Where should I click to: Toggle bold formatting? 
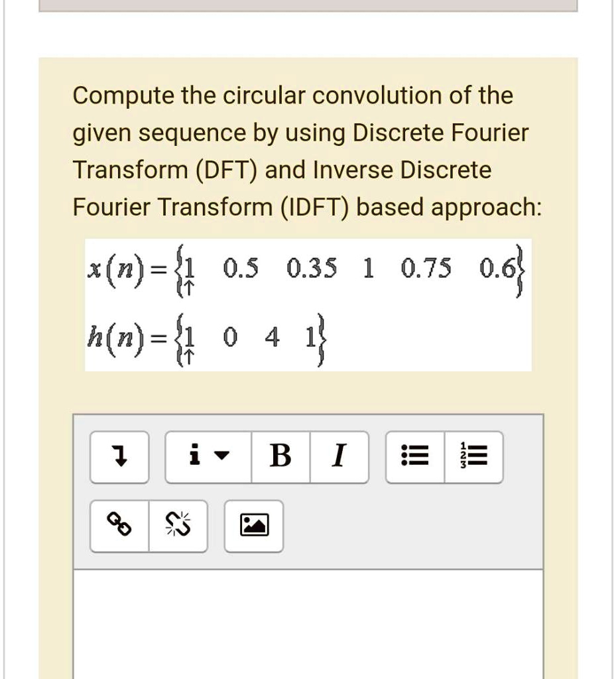tap(280, 457)
